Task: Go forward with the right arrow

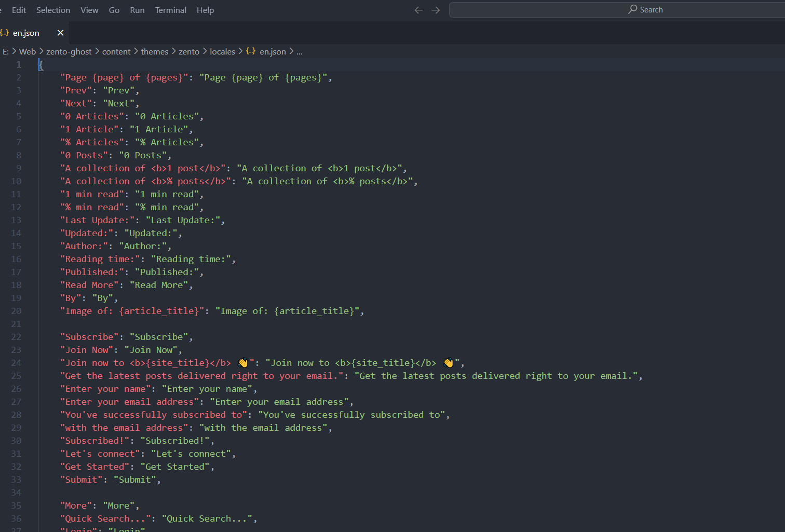Action: coord(436,10)
